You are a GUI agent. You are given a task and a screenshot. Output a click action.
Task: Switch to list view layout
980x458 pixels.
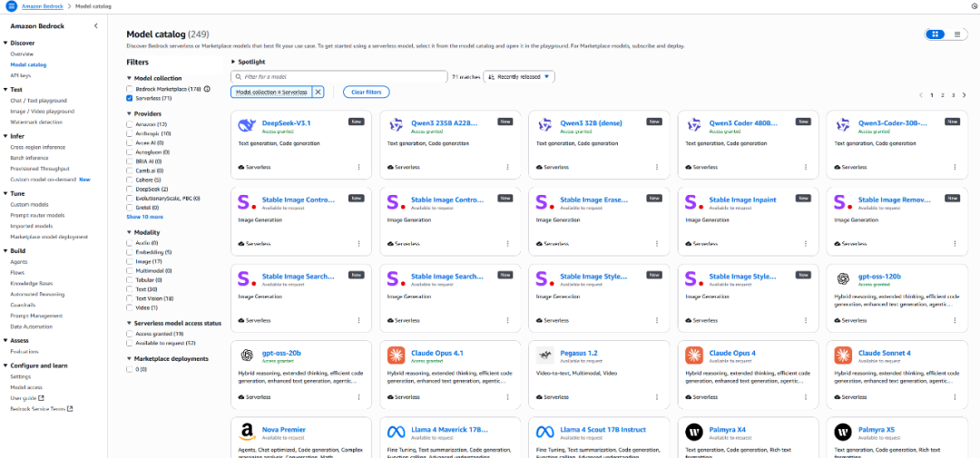tap(956, 34)
